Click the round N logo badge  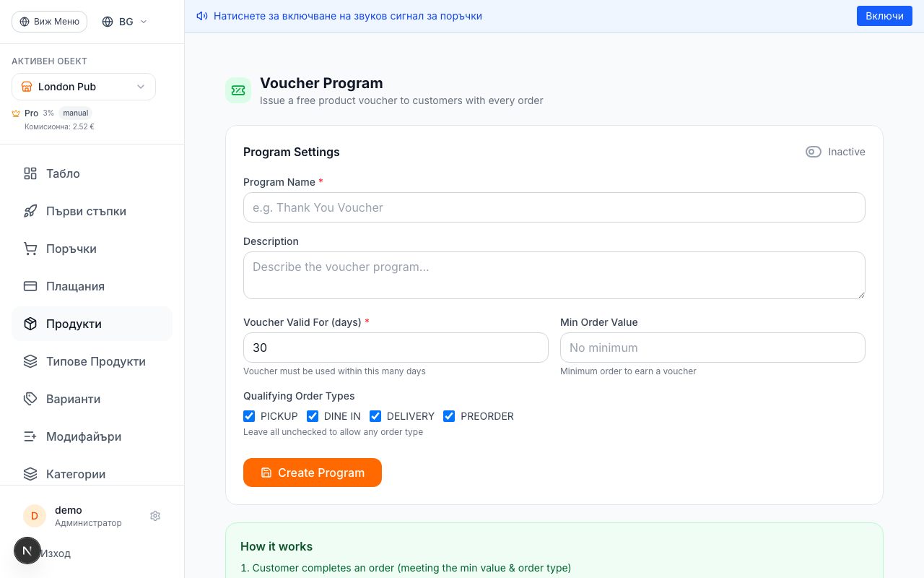click(x=27, y=551)
